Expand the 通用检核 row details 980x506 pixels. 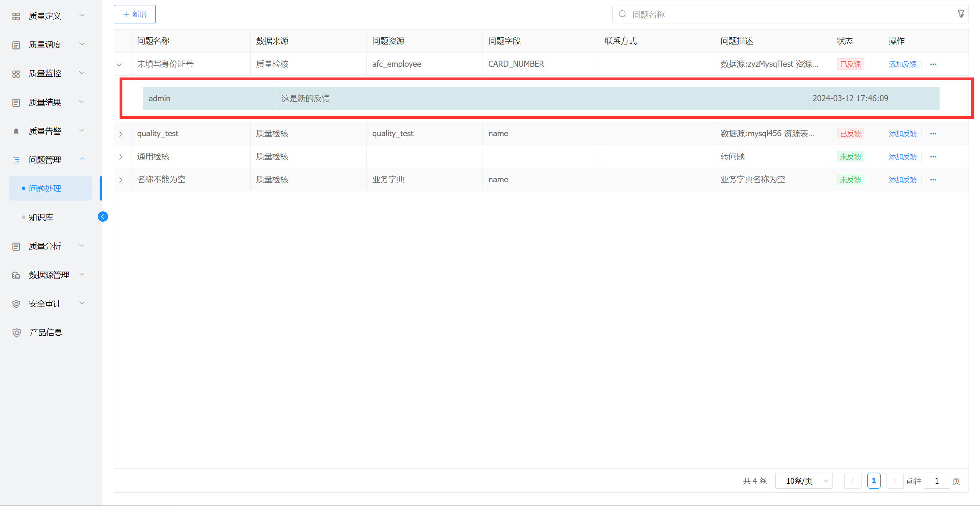pos(121,157)
